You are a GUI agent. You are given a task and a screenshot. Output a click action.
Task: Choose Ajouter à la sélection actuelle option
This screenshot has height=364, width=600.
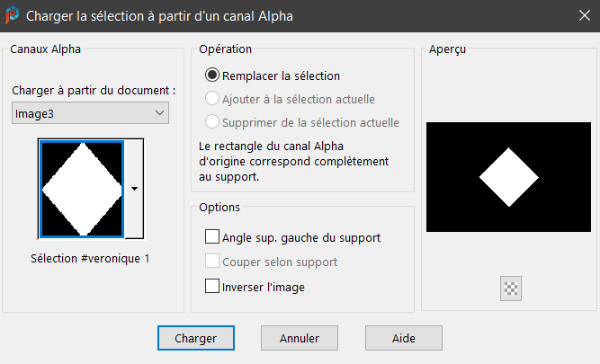coord(213,99)
